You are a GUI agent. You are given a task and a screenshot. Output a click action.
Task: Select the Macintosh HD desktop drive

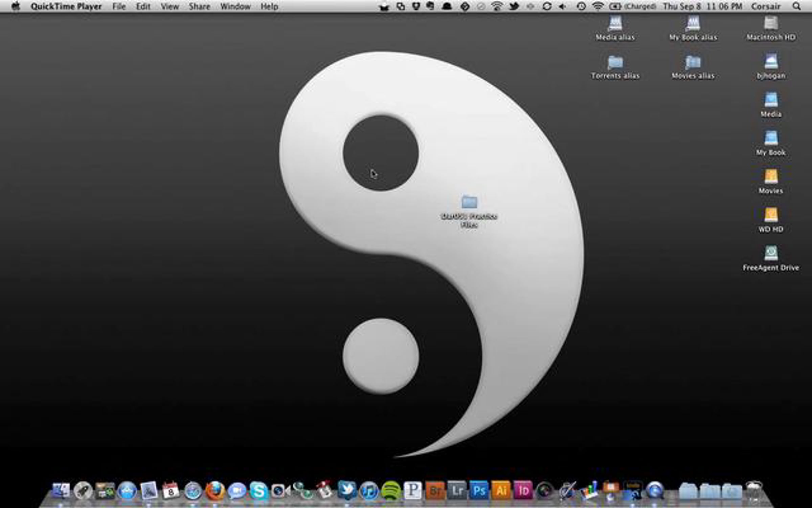771,24
